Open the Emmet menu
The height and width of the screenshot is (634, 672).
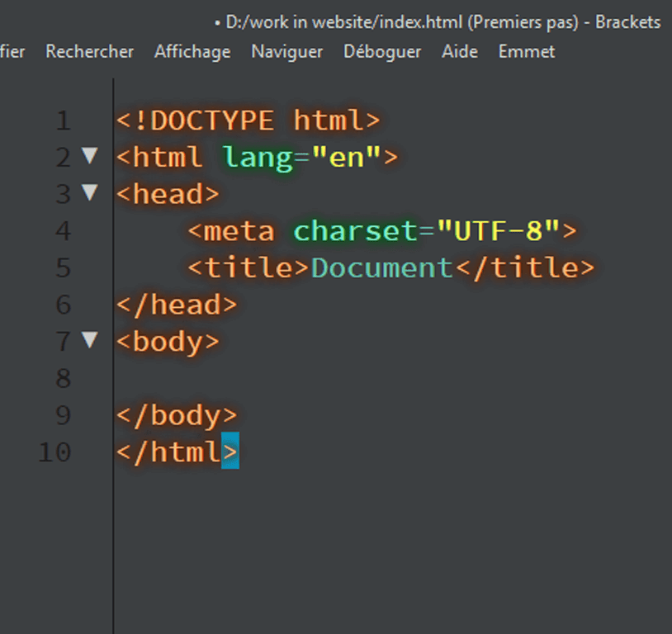pyautogui.click(x=526, y=51)
